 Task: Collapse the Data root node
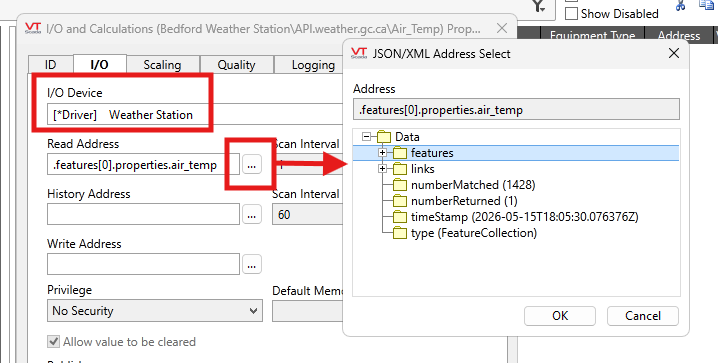(366, 136)
